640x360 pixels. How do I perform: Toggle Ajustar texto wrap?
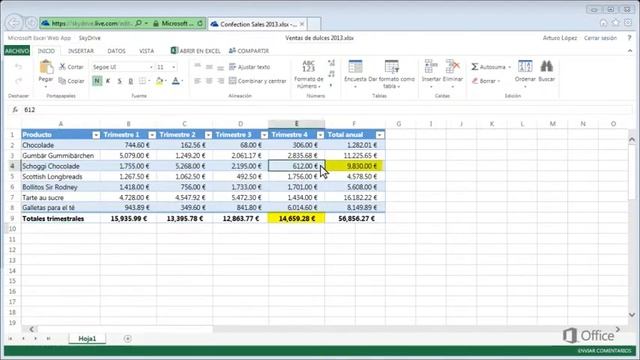249,67
